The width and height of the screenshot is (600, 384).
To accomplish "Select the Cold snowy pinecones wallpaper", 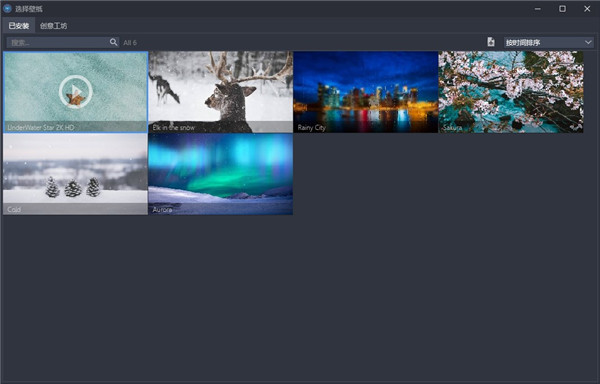I will [x=75, y=174].
